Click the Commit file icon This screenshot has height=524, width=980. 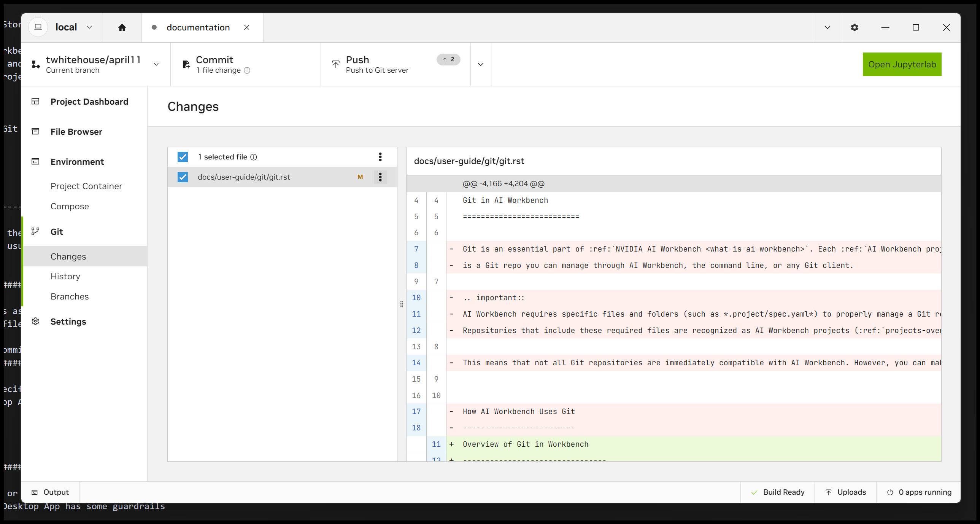(x=186, y=64)
